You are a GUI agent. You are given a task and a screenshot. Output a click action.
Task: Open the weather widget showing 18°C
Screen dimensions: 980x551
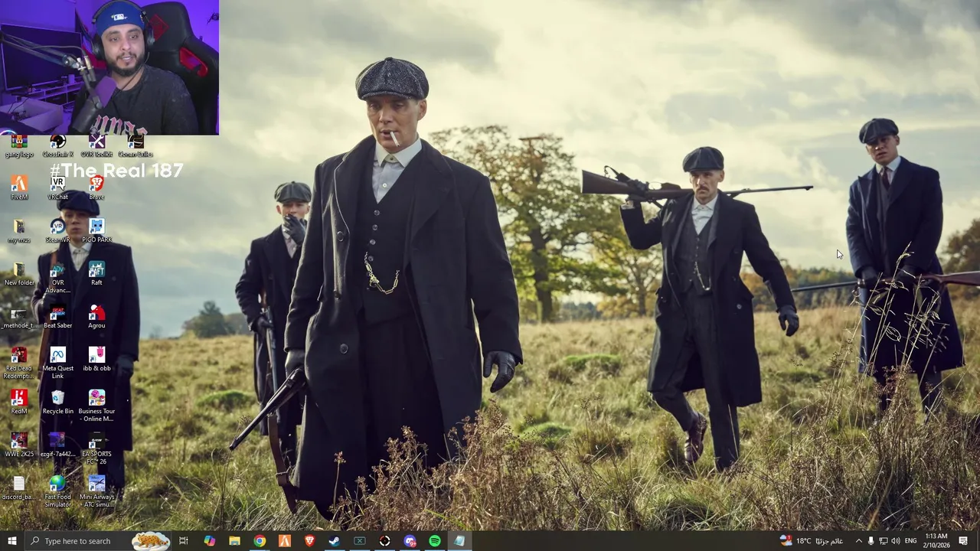point(812,541)
